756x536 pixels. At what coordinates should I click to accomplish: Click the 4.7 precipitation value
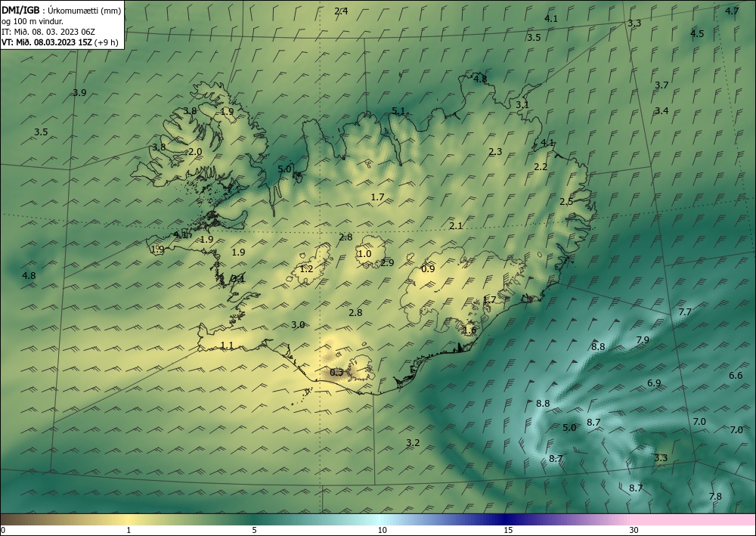pos(732,11)
